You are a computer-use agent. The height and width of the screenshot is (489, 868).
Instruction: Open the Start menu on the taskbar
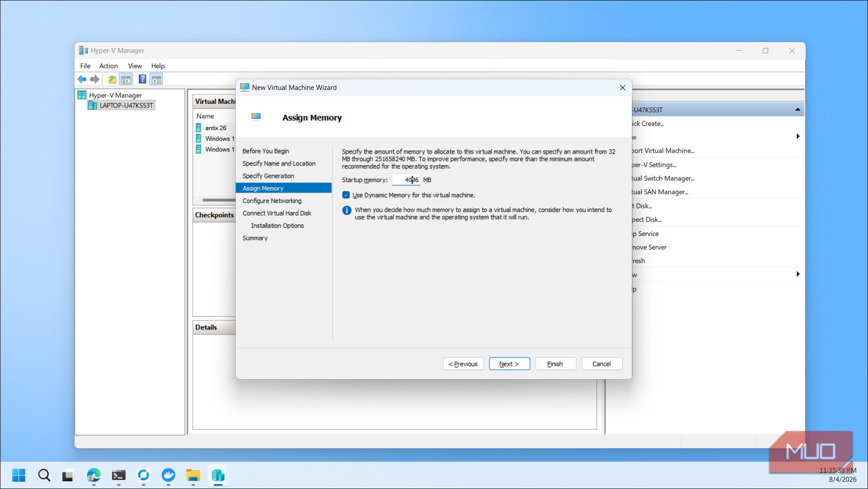tap(19, 475)
